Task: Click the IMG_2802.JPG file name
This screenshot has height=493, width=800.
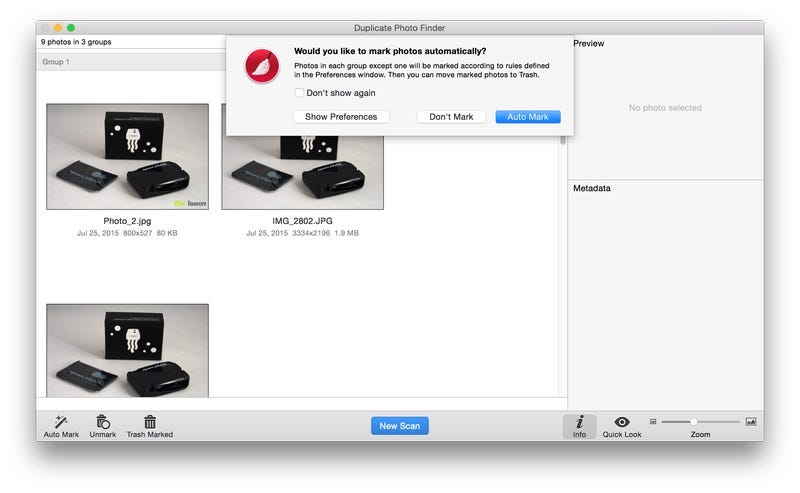Action: [302, 221]
